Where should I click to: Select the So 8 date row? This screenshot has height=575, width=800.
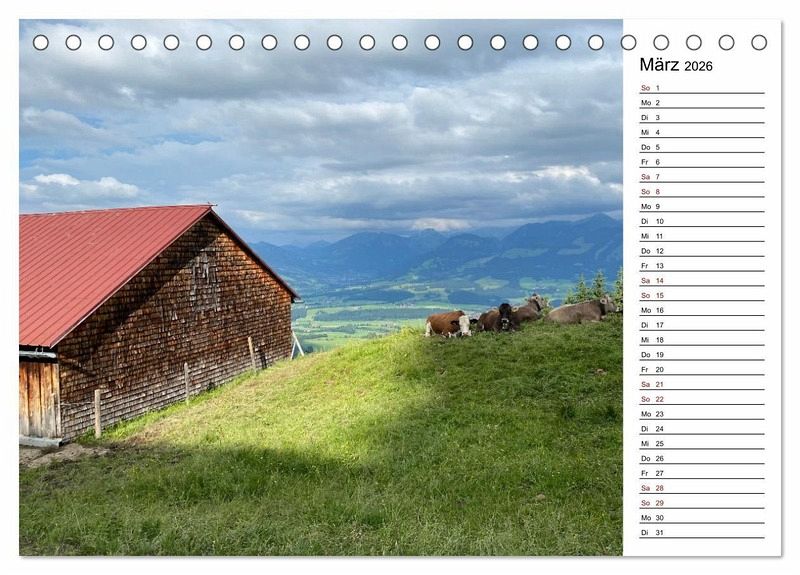click(702, 191)
